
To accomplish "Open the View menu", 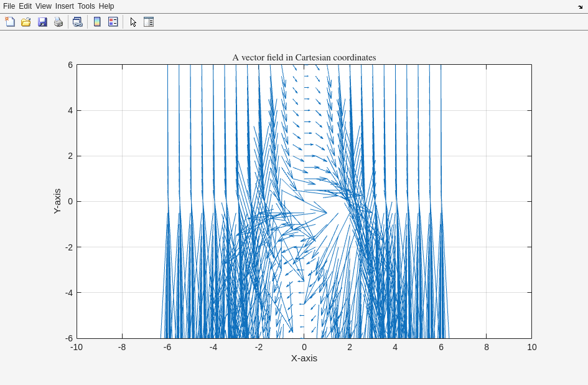I will (x=44, y=6).
